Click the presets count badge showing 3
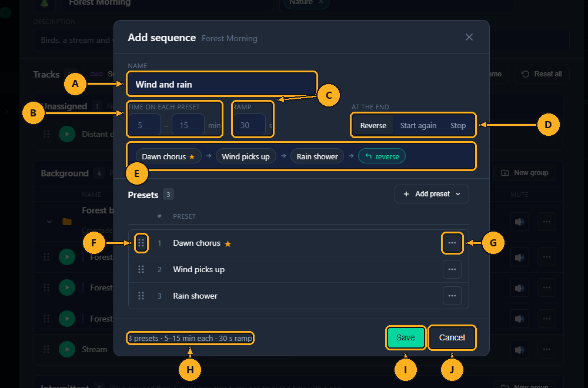588x388 pixels. tap(168, 195)
